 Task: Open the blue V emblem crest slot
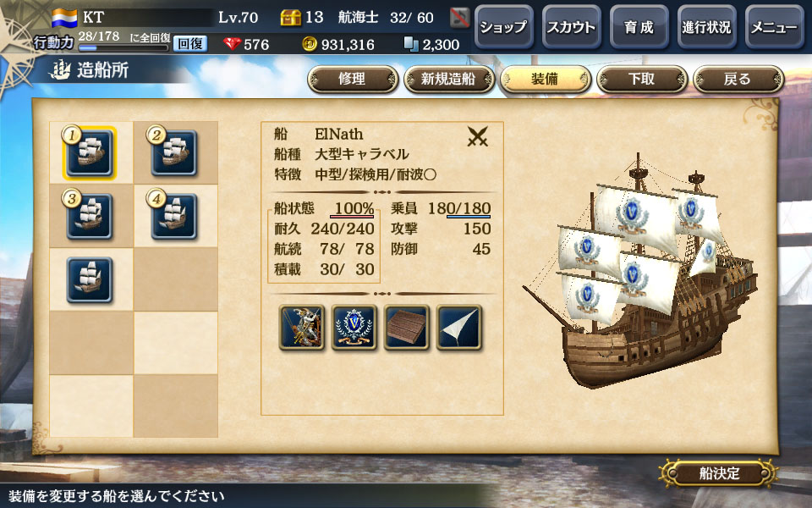354,328
